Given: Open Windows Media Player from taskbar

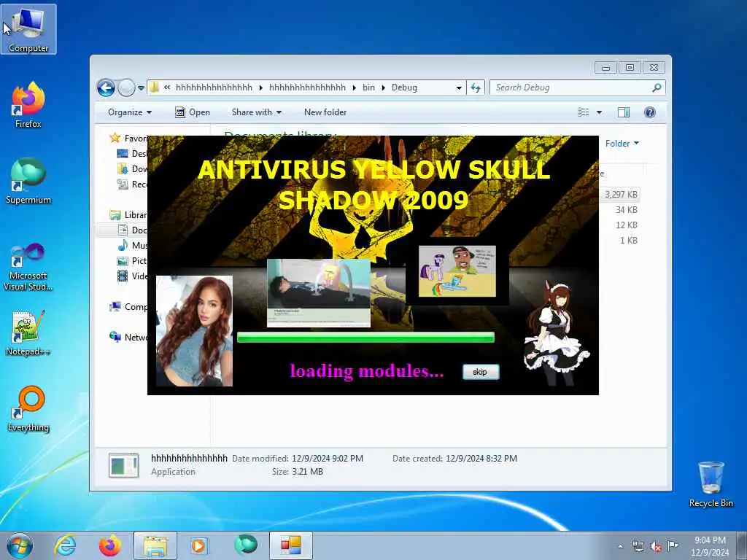Looking at the screenshot, I should [199, 545].
